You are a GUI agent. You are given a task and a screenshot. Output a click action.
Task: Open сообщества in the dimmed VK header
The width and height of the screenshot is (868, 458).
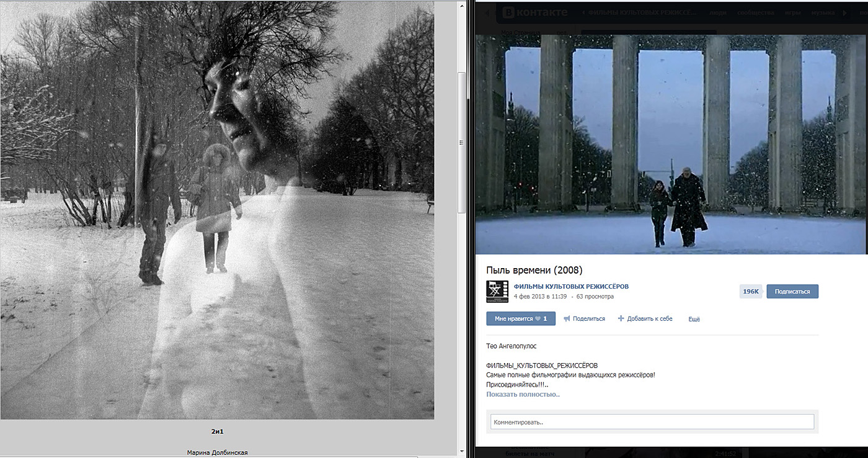(x=757, y=13)
